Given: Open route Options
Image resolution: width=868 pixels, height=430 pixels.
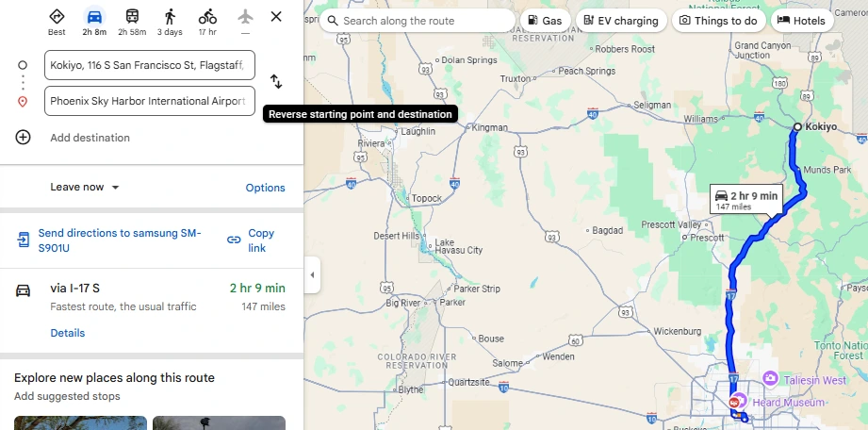Looking at the screenshot, I should (x=265, y=188).
